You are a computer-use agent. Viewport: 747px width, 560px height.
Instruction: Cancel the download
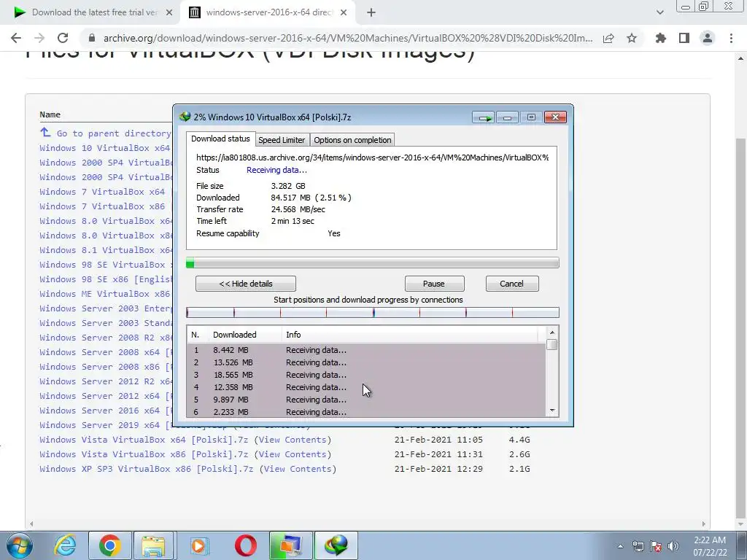pyautogui.click(x=511, y=284)
